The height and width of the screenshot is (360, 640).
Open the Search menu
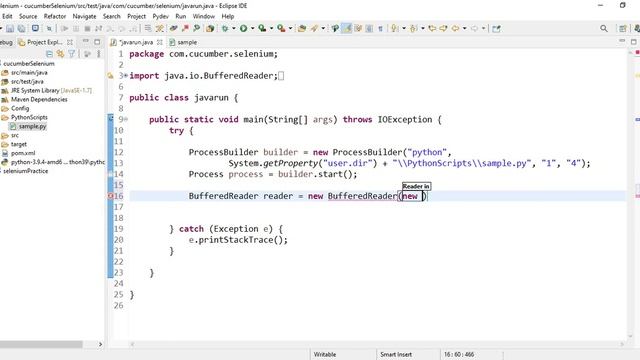(111, 16)
